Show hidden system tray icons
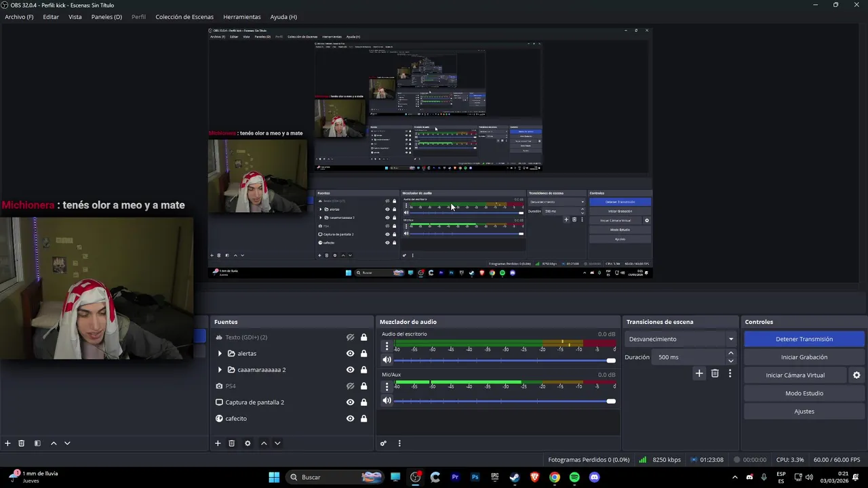Image resolution: width=868 pixels, height=488 pixels. click(x=734, y=477)
